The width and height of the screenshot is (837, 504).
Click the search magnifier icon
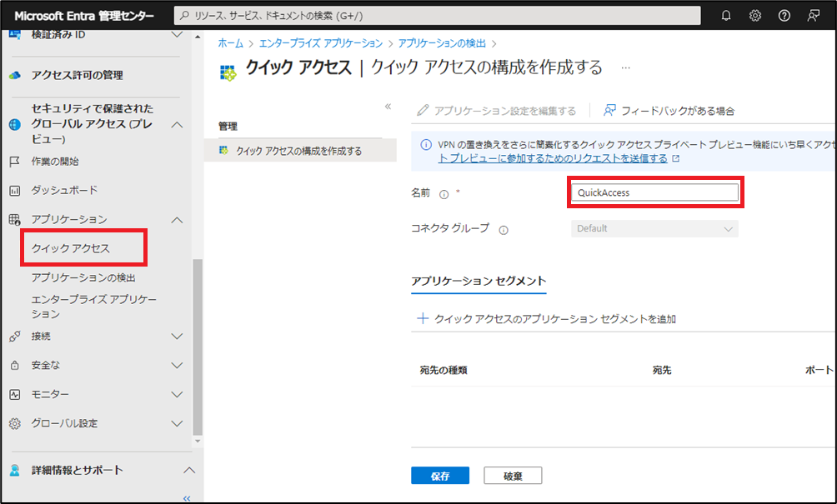click(185, 16)
